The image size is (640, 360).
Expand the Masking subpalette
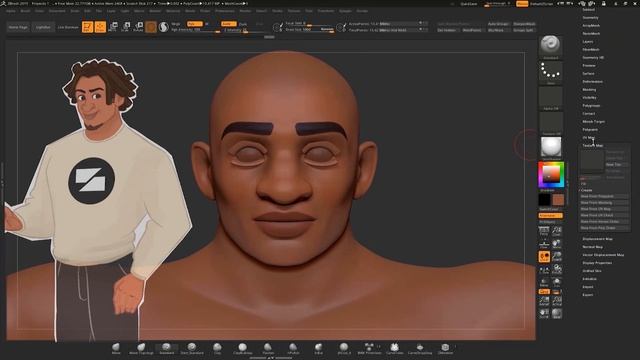click(x=589, y=89)
